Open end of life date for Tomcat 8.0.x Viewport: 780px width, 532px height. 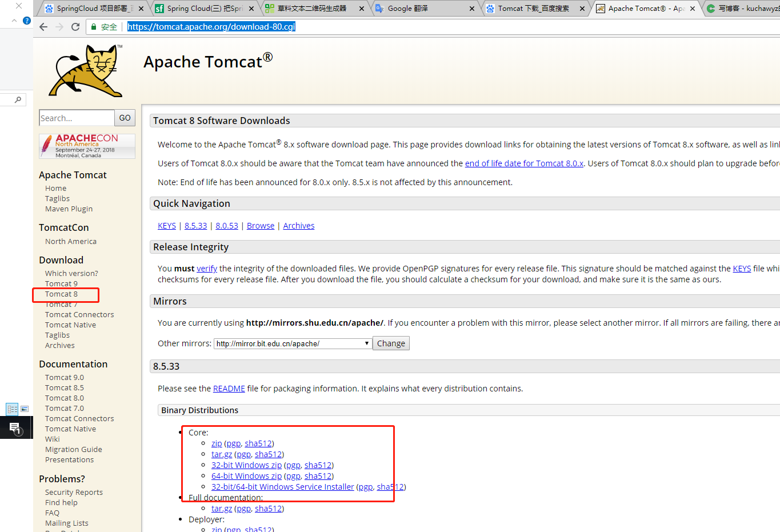[524, 163]
